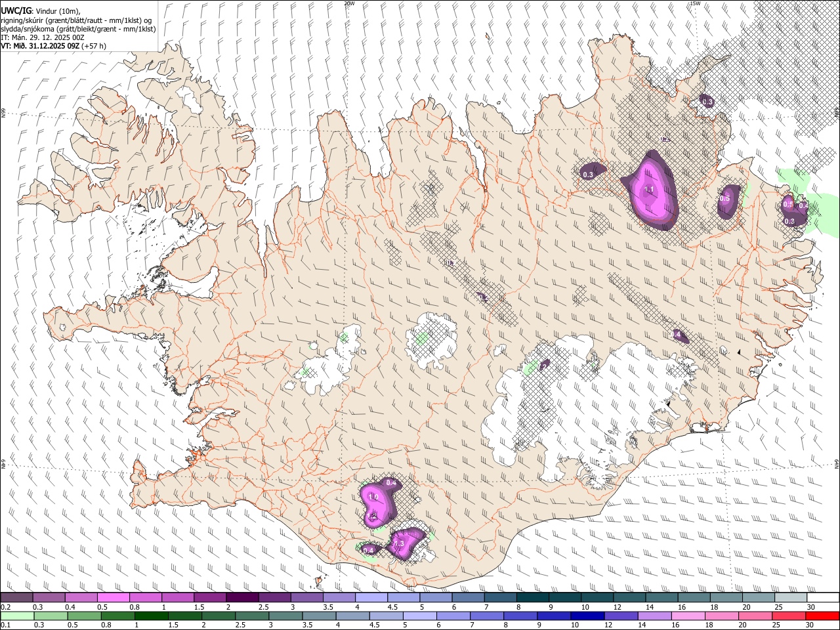
Task: Click the light lavender swatch labeled 4, upper legend
Action: 370,598
